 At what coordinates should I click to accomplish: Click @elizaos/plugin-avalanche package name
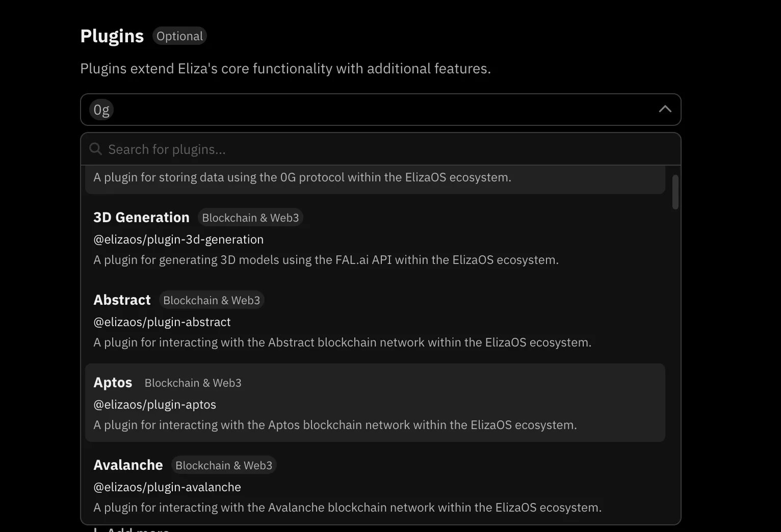[167, 487]
